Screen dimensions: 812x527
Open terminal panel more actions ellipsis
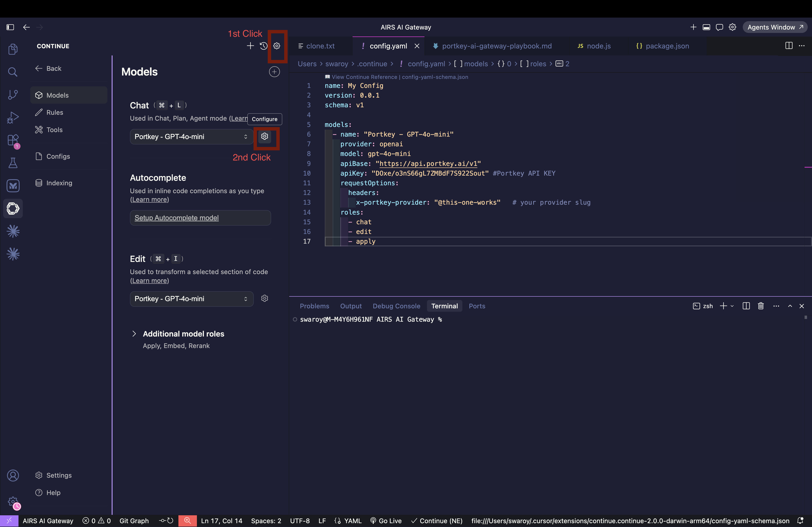pos(776,306)
